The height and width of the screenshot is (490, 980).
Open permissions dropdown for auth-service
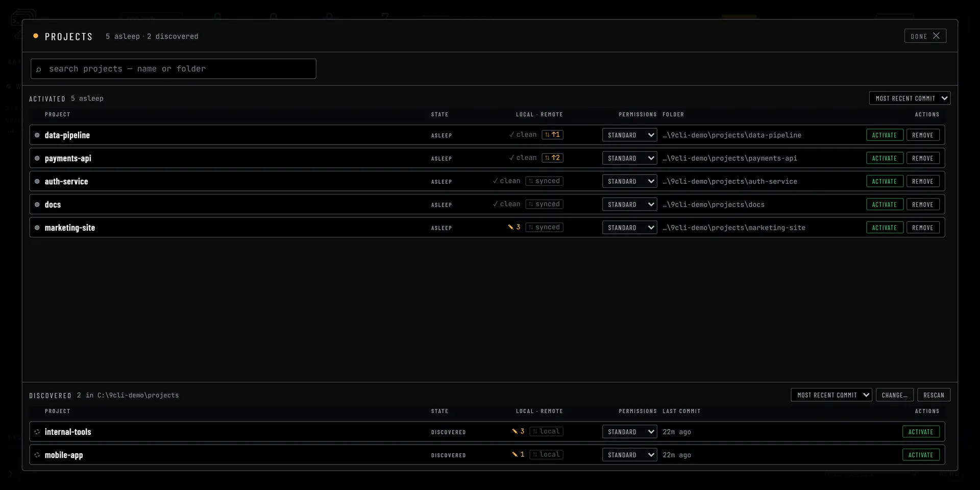pos(629,181)
